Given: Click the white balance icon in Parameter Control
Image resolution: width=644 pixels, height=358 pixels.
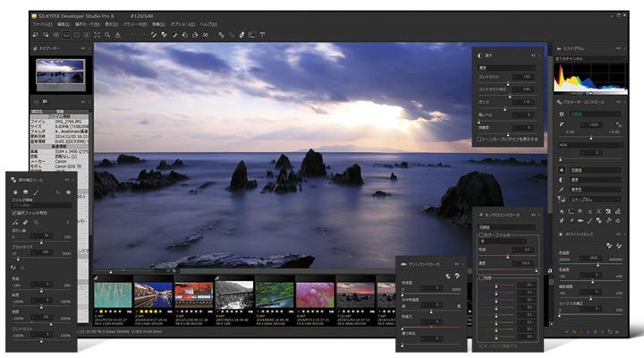Looking at the screenshot, I should coord(562,170).
